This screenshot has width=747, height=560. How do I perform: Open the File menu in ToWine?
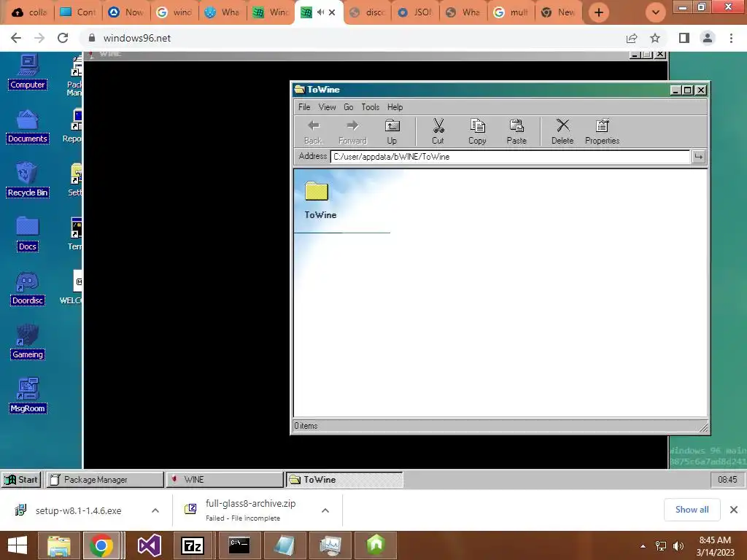[304, 107]
